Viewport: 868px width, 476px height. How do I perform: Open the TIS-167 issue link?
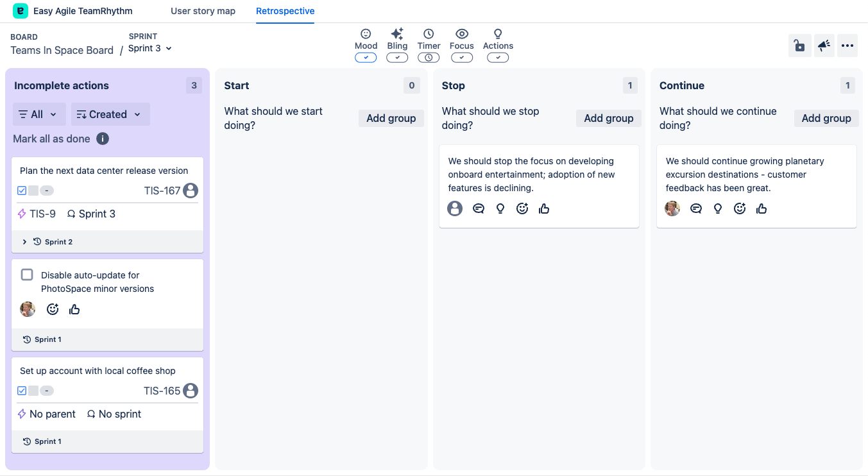click(162, 191)
